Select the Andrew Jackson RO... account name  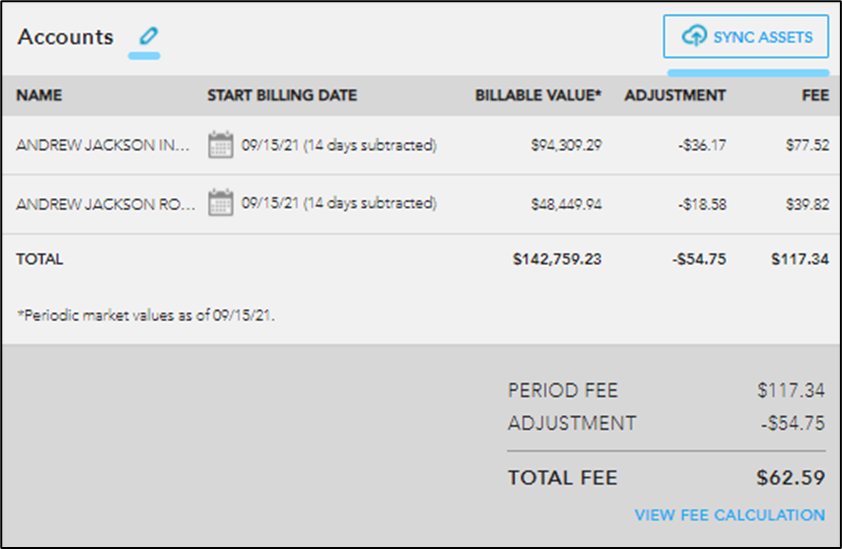click(x=106, y=204)
